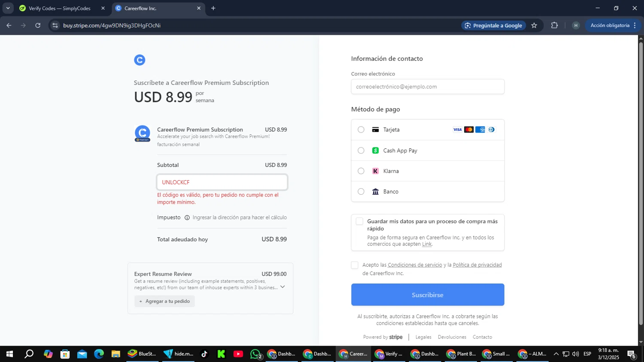The height and width of the screenshot is (362, 644).
Task: Click the Careerflow logo at page top
Action: pyautogui.click(x=140, y=60)
